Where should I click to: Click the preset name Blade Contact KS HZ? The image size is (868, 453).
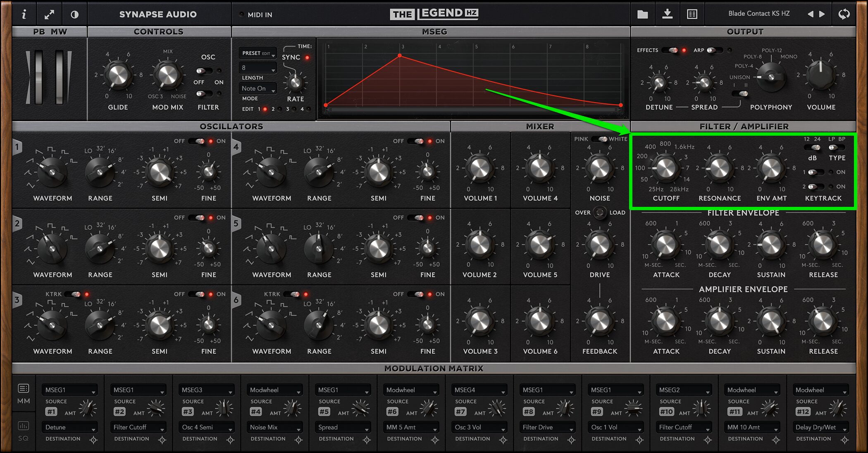point(759,14)
